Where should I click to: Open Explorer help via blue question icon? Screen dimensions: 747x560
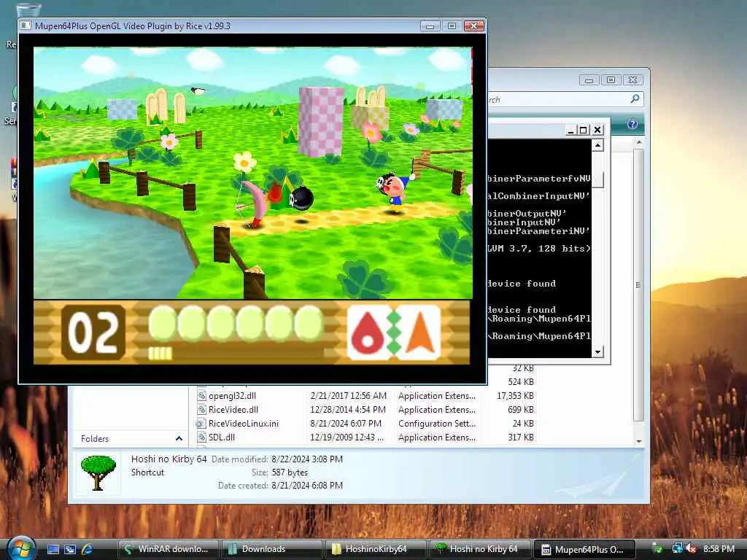tap(632, 124)
